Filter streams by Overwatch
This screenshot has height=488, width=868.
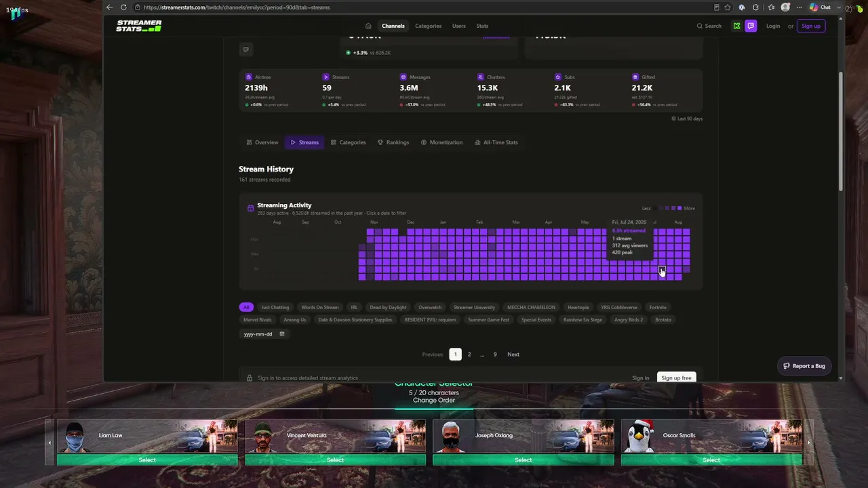tap(430, 307)
